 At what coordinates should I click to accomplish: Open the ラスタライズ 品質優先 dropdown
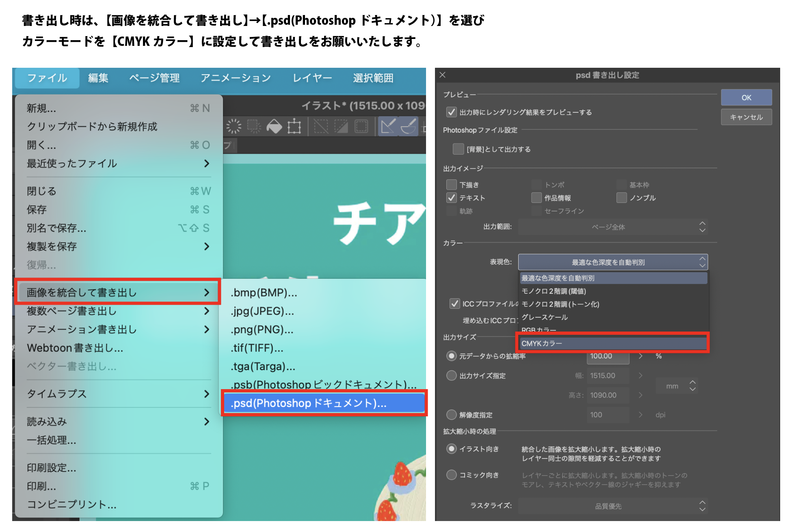[613, 506]
